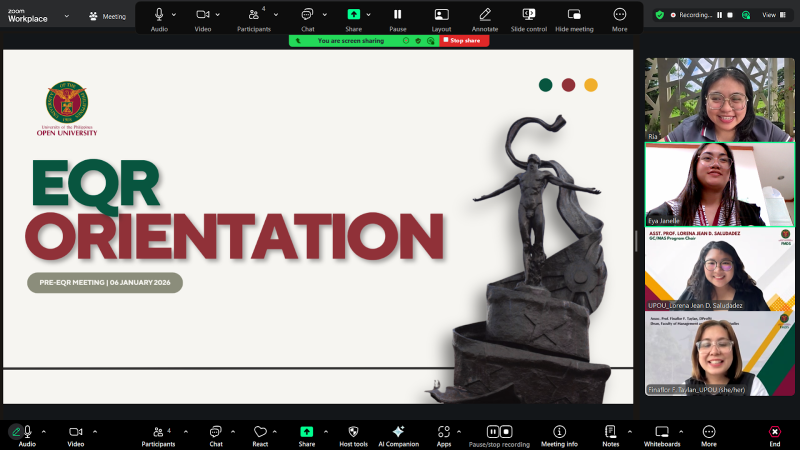This screenshot has height=450, width=800.
Task: Open the Meeting tab at top left
Action: click(x=108, y=16)
